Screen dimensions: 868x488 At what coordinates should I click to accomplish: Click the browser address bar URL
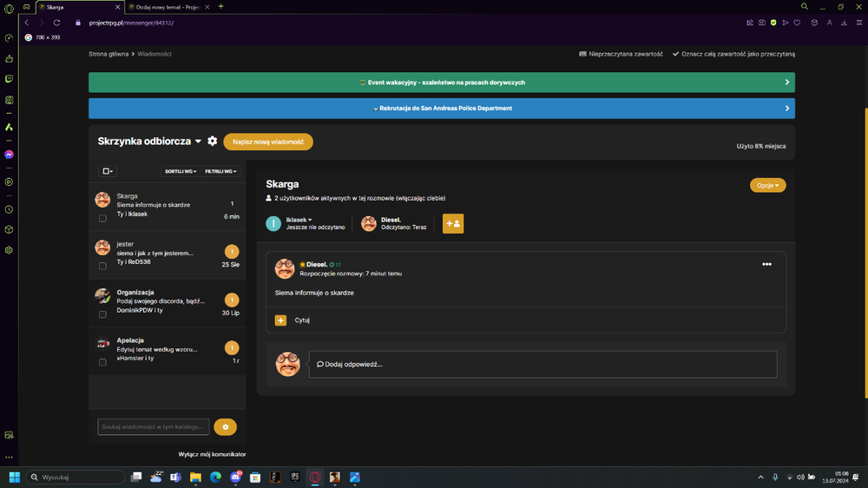[131, 23]
